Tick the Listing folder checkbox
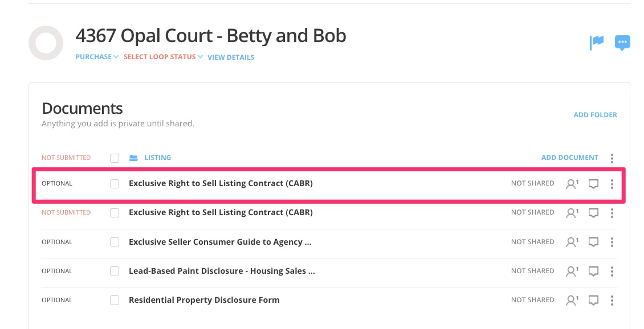The width and height of the screenshot is (644, 329). [x=115, y=158]
